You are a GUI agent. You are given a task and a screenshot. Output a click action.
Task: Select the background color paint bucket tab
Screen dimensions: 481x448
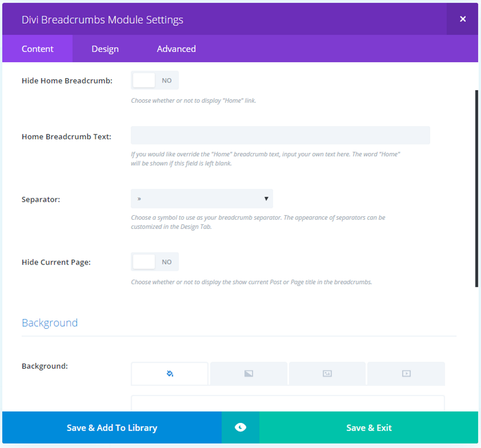point(169,374)
